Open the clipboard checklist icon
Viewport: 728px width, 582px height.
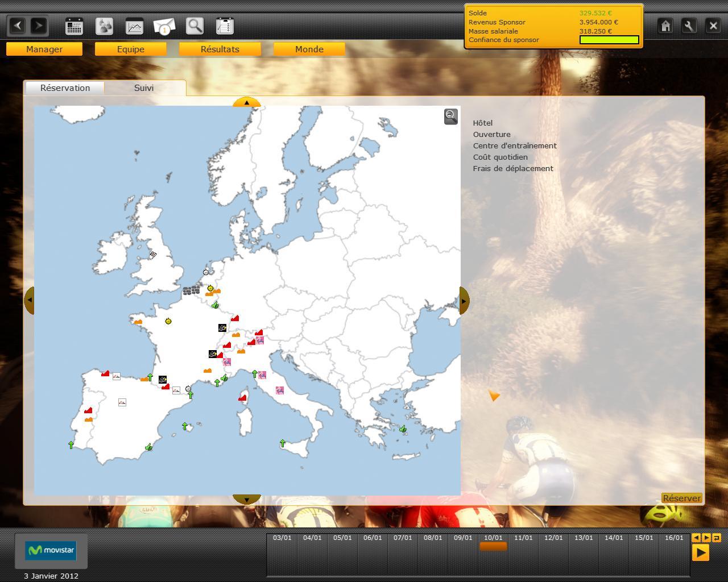225,26
